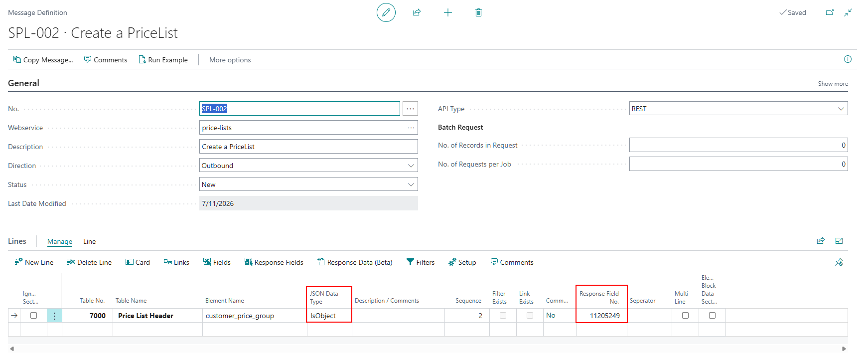
Task: Click the pin icon in Lines toolbar
Action: click(x=839, y=262)
